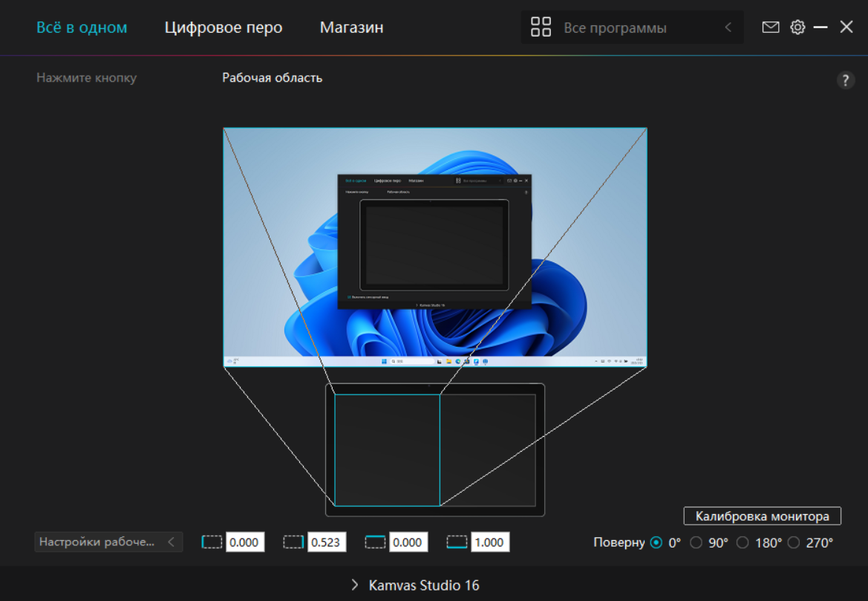
Task: Select the 0° rotation option
Action: click(x=656, y=542)
